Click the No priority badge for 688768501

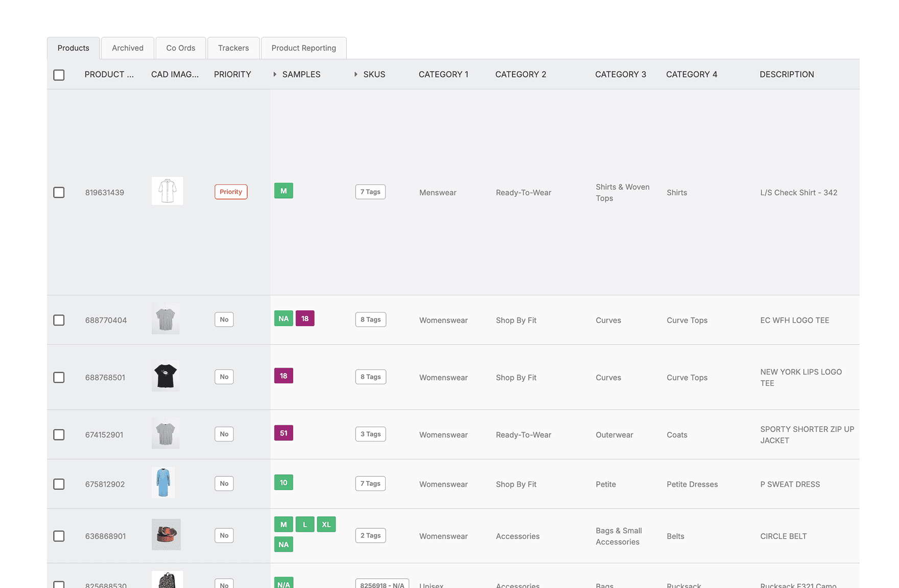(x=224, y=377)
